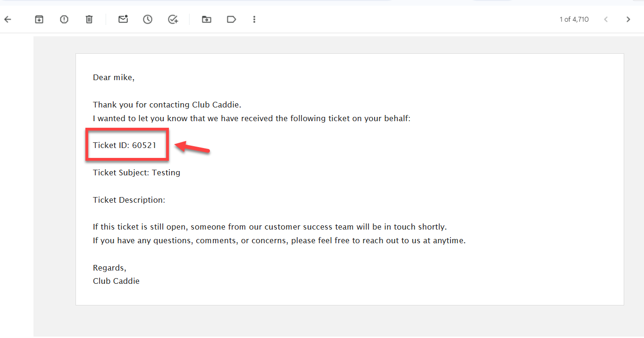Delete email with trash icon
Screen dimensions: 644x338
point(89,19)
